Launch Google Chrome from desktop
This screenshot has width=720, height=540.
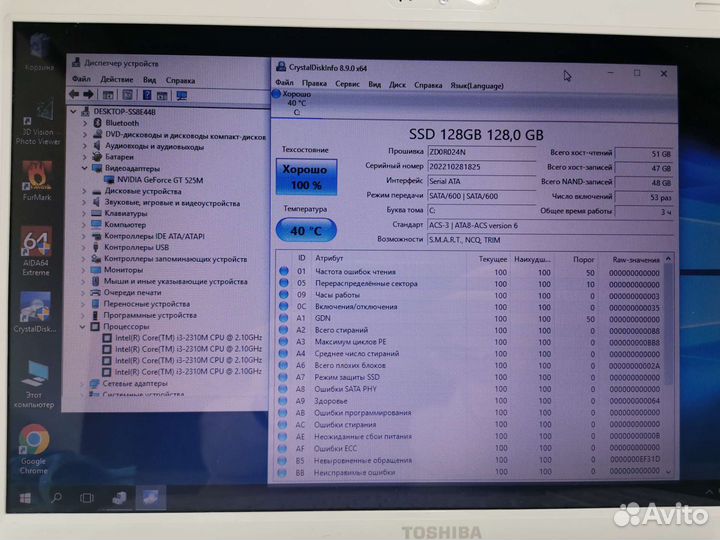coord(34,450)
